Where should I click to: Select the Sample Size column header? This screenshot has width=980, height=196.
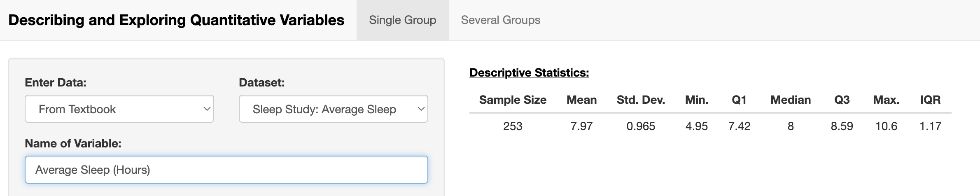[513, 100]
